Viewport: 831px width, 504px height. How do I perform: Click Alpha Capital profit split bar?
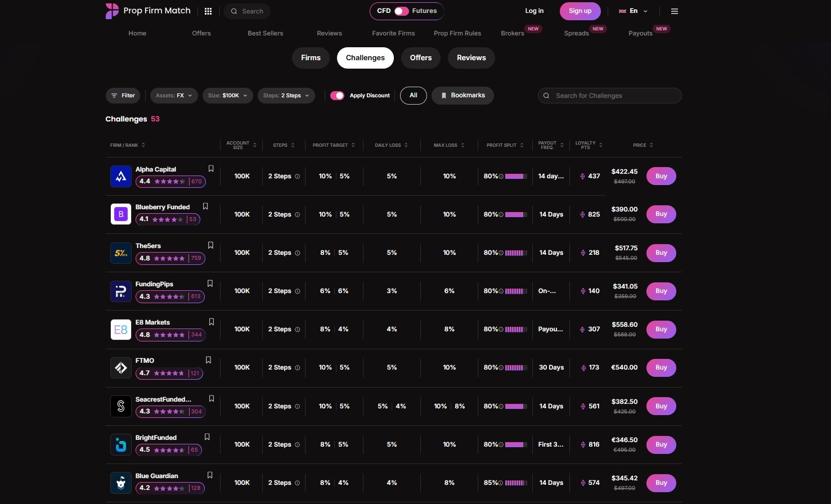tap(516, 177)
